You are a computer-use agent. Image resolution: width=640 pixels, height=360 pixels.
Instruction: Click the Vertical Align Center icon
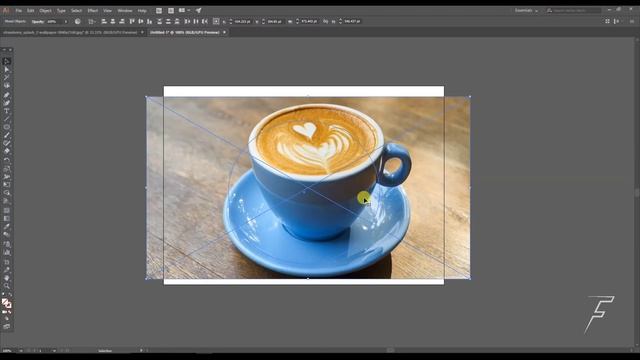click(x=141, y=21)
